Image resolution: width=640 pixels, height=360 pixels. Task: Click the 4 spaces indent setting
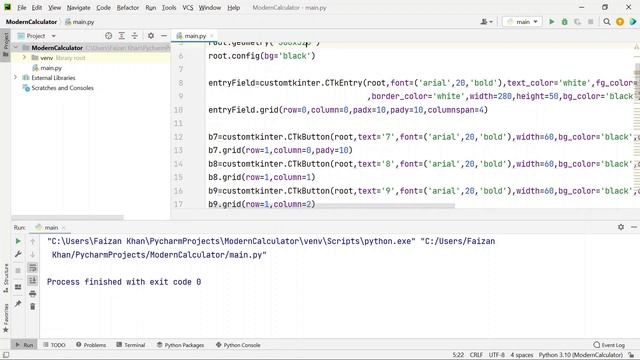[522, 355]
